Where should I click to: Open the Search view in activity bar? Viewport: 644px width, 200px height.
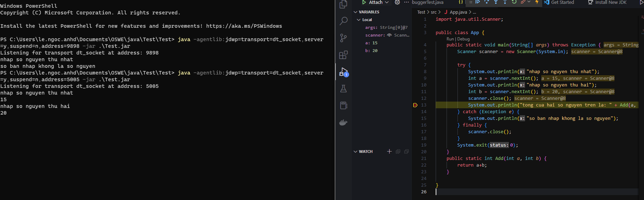click(x=343, y=21)
